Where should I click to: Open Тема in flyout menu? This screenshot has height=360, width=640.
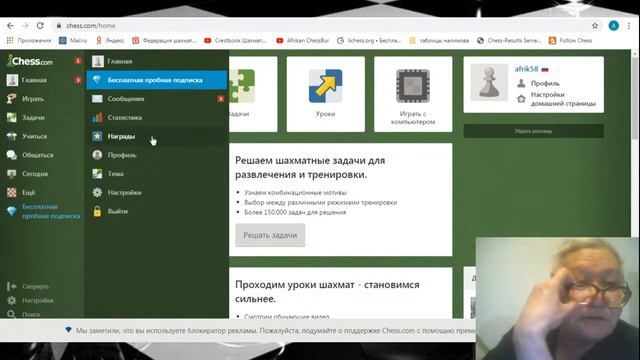[x=157, y=174]
